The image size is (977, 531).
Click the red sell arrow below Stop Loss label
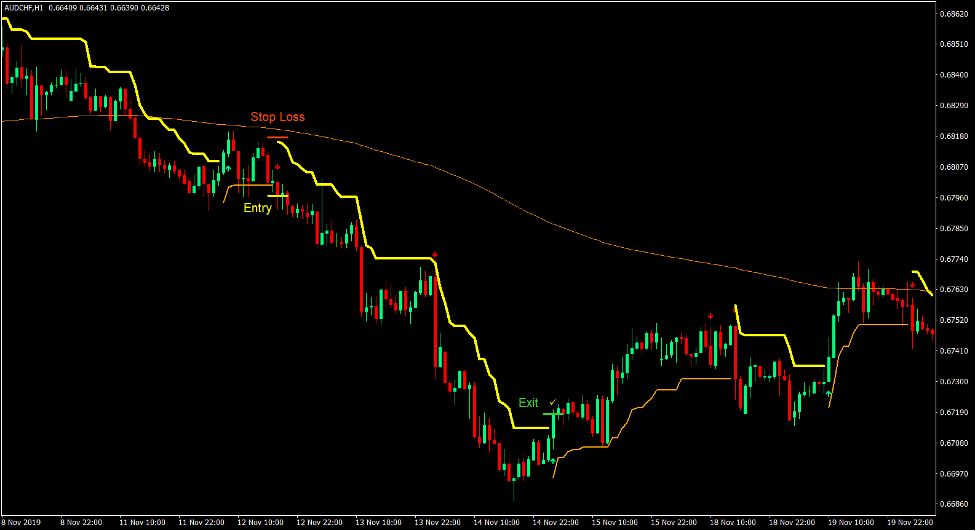(277, 166)
